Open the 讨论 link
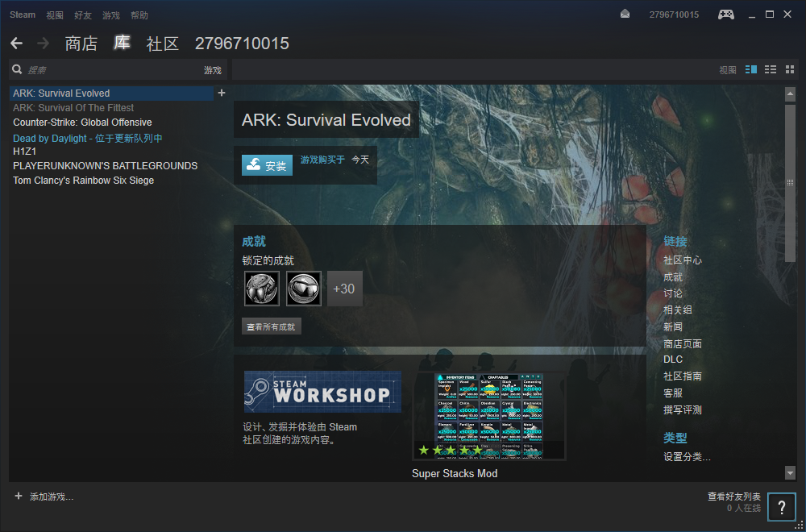 coord(673,293)
